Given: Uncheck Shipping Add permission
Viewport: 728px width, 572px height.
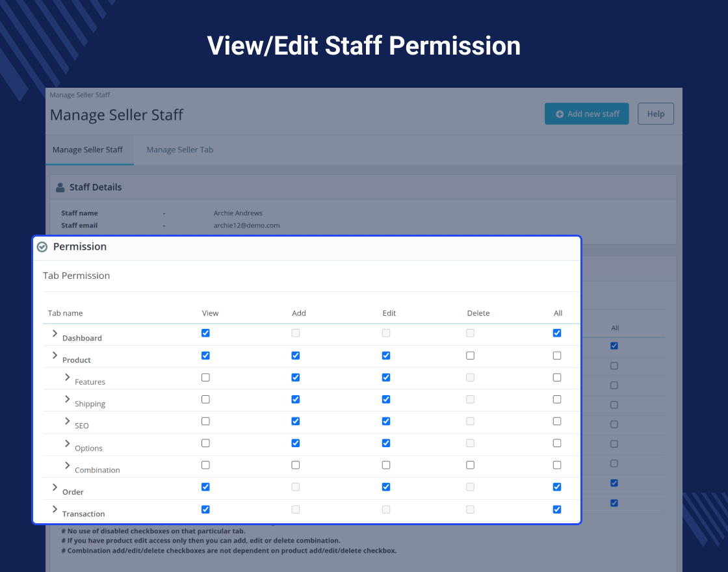Looking at the screenshot, I should (x=295, y=399).
